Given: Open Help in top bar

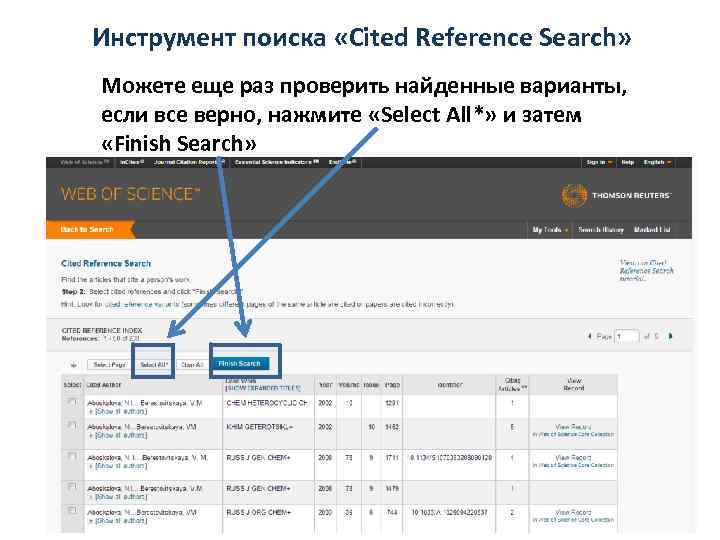Looking at the screenshot, I should pos(628,163).
